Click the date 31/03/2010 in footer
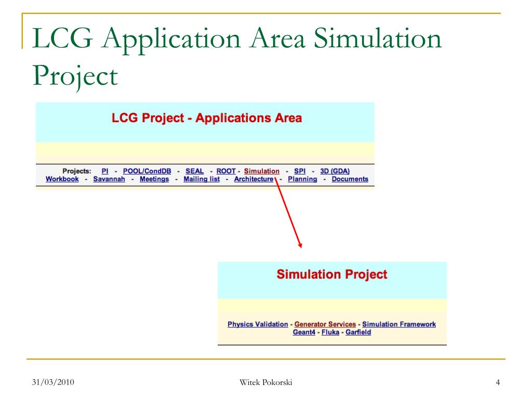 coord(53,382)
